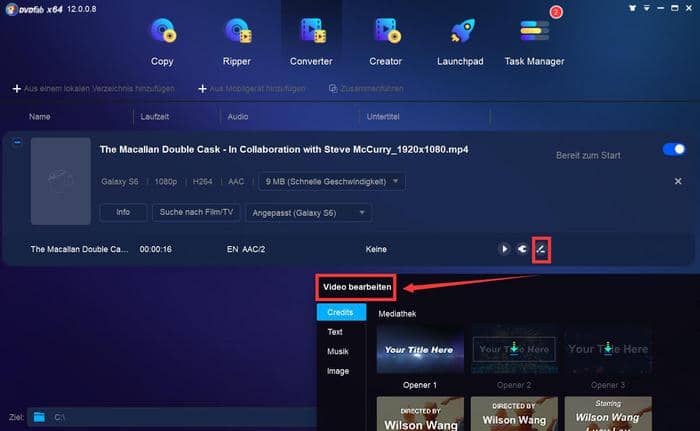Remove the Macallan video with X
This screenshot has width=700, height=431.
[x=678, y=181]
